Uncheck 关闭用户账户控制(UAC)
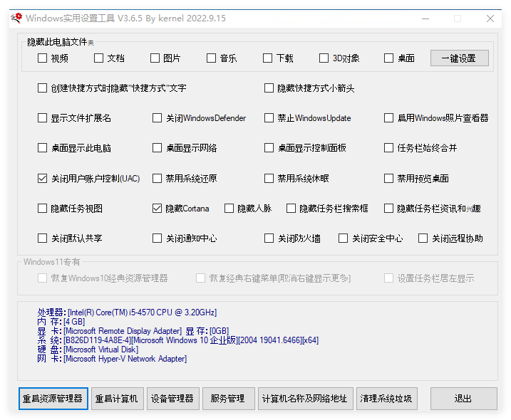The width and height of the screenshot is (511, 420). 42,179
